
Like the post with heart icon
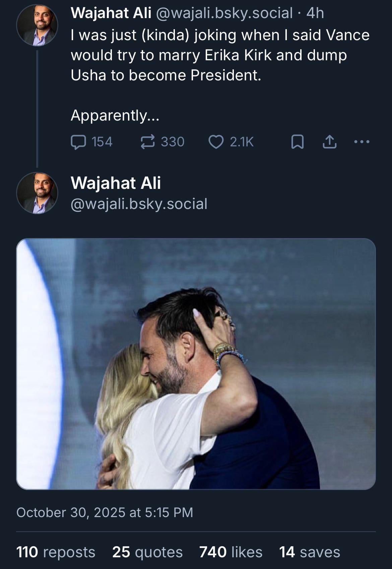(216, 142)
